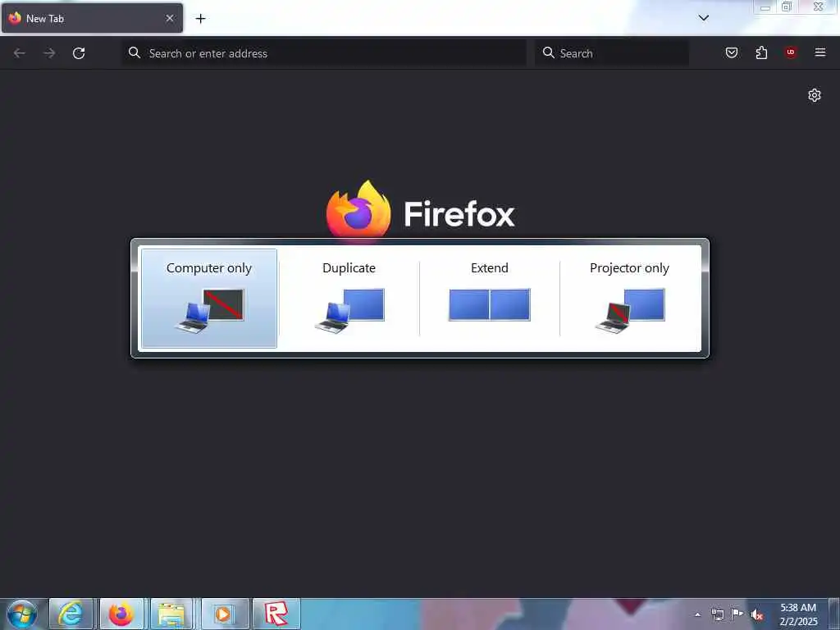Close the New Tab tab

click(170, 18)
